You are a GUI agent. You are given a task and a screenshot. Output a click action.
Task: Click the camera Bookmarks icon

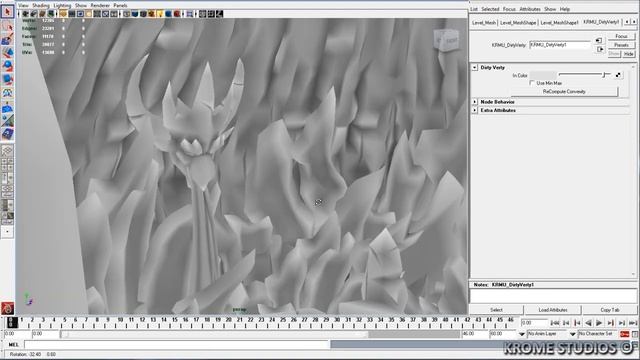42,14
